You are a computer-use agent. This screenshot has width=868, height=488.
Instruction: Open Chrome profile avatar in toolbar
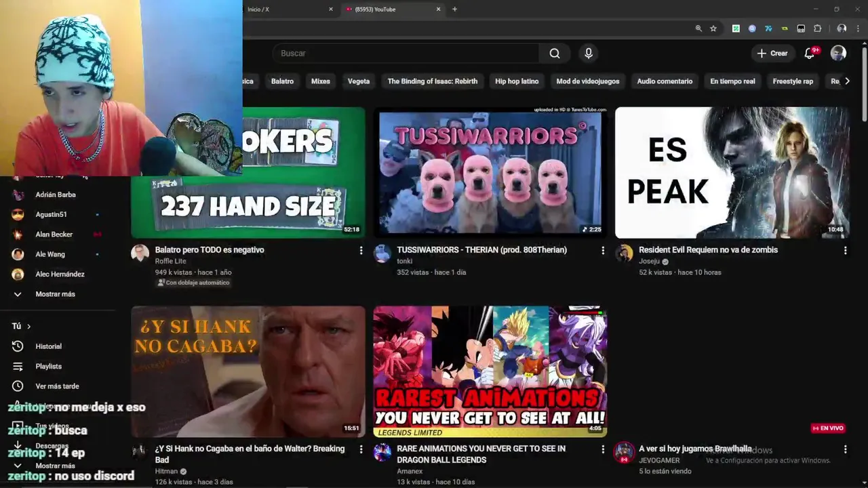click(842, 28)
